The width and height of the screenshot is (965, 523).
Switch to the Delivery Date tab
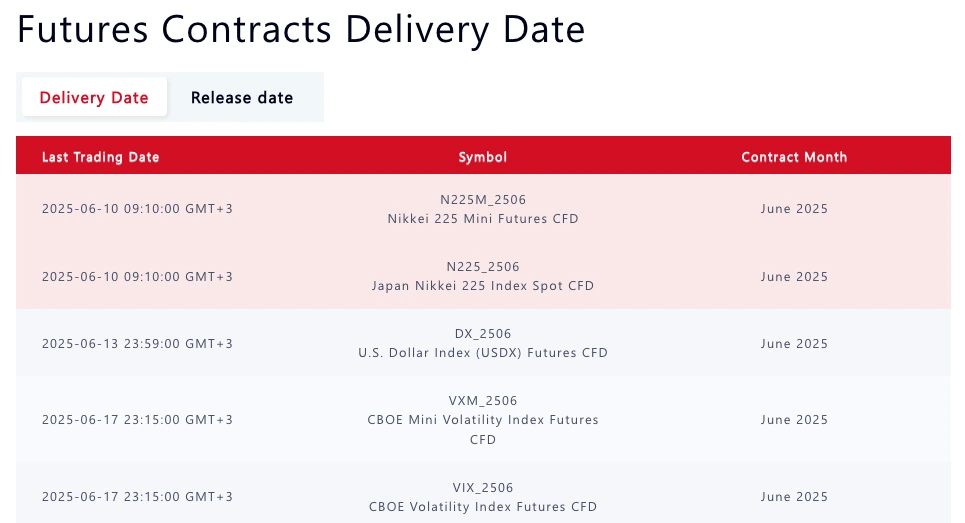point(94,97)
